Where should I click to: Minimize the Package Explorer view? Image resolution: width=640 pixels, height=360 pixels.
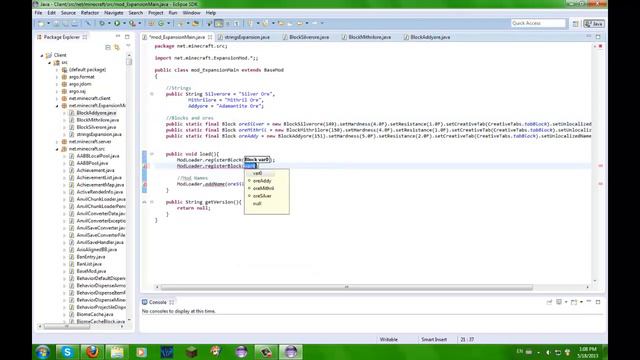[118, 37]
